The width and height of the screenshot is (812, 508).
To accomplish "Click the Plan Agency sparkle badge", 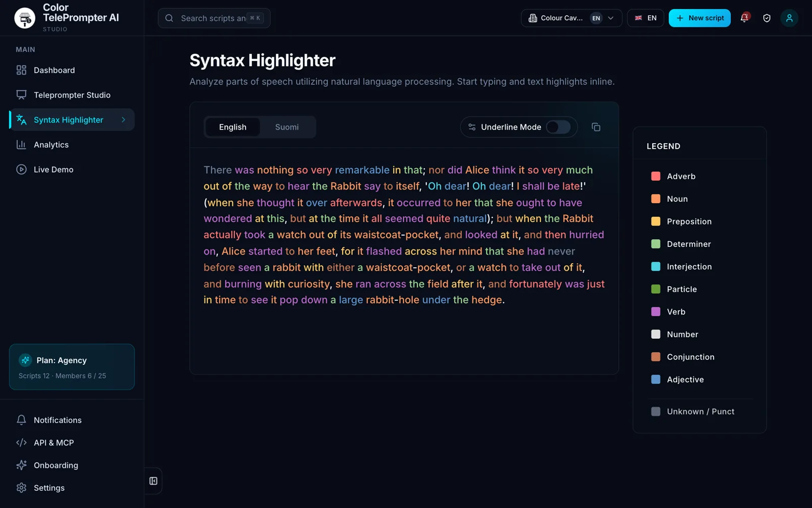I will tap(25, 360).
